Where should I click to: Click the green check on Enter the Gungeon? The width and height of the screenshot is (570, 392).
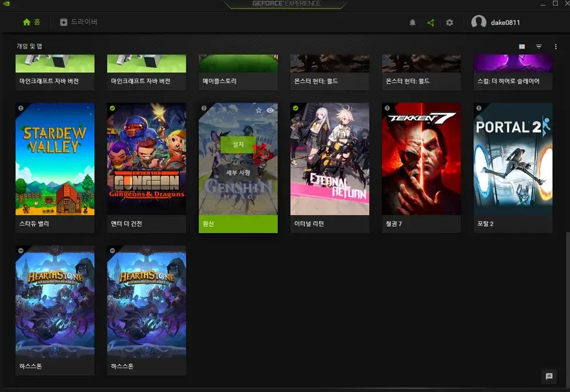112,108
